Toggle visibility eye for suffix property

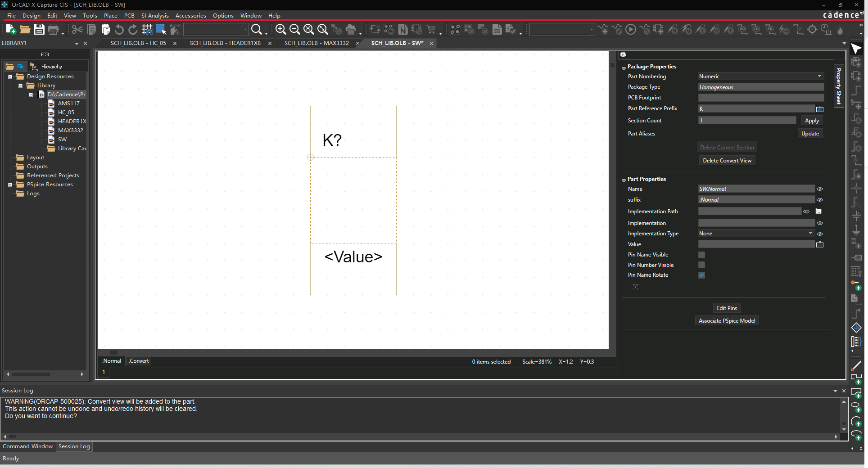(820, 200)
